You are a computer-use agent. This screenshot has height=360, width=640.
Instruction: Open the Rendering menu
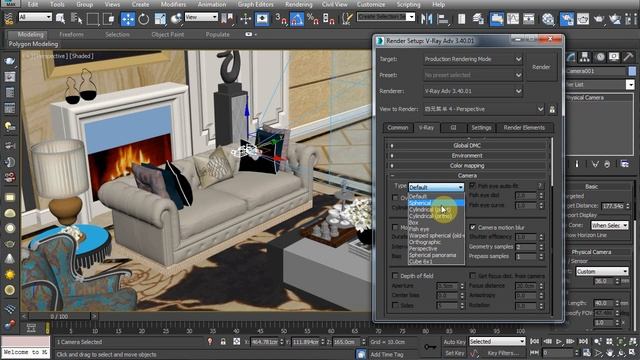click(299, 4)
